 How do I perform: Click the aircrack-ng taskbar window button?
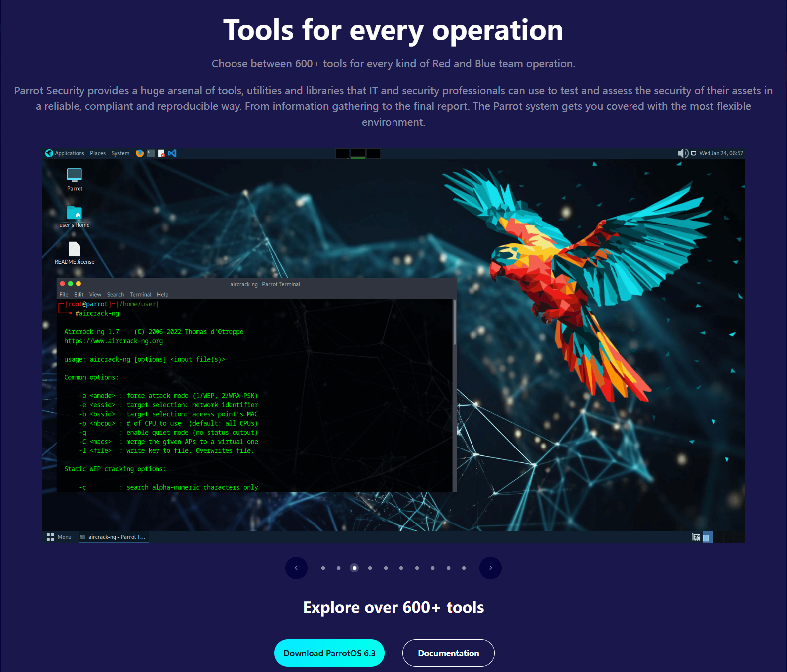point(113,537)
